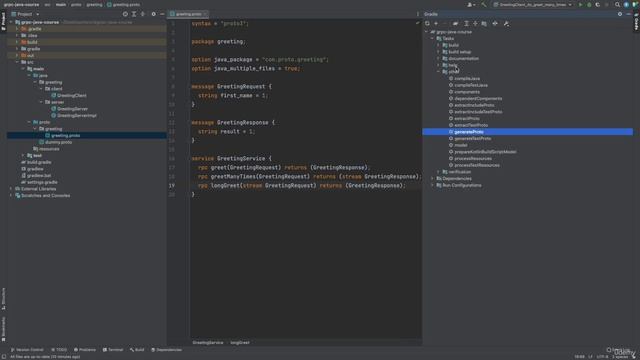Select prepareKotlinBuildScriptModel Gradle task
This screenshot has width=640, height=360.
click(485, 152)
